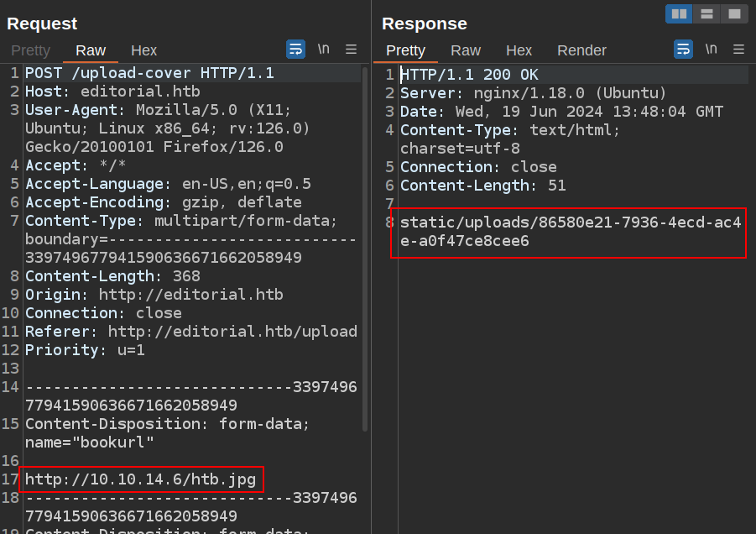Screen dimensions: 756x534
Task: Click the POST /upload-cover request line
Action: tap(149, 73)
